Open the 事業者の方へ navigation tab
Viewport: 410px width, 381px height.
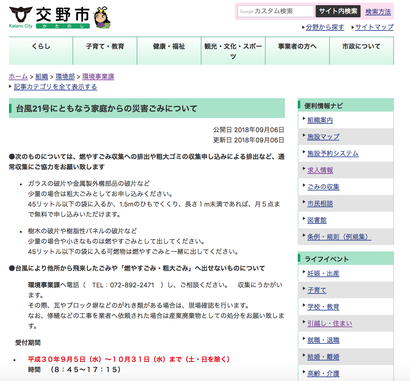point(297,51)
